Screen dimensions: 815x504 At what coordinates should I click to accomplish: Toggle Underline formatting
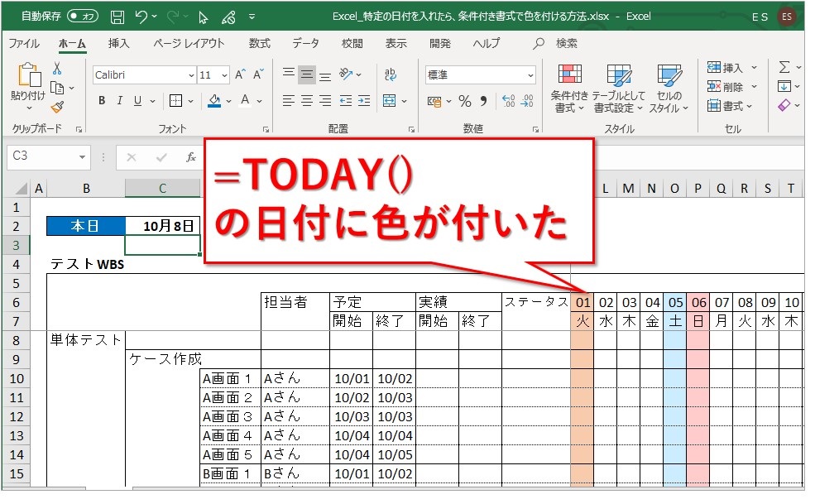pyautogui.click(x=137, y=100)
